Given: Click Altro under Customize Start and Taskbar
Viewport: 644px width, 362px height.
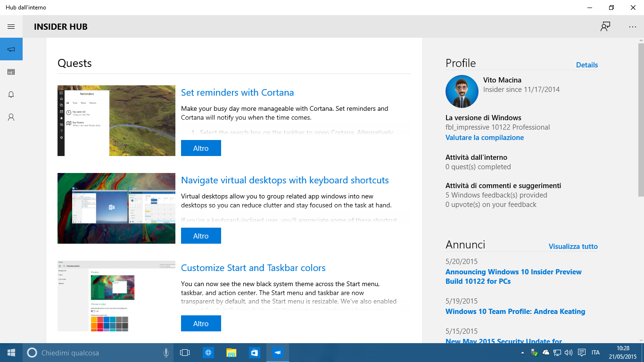Looking at the screenshot, I should coord(201,323).
